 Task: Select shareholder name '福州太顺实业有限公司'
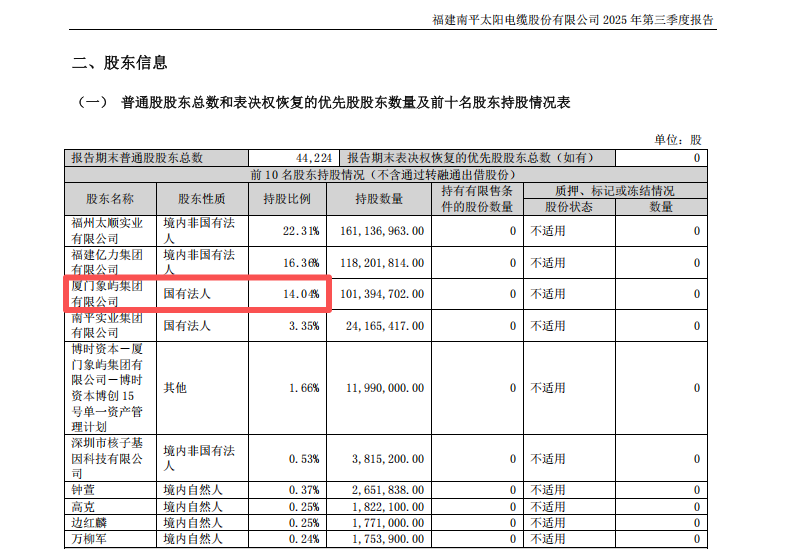[x=107, y=231]
